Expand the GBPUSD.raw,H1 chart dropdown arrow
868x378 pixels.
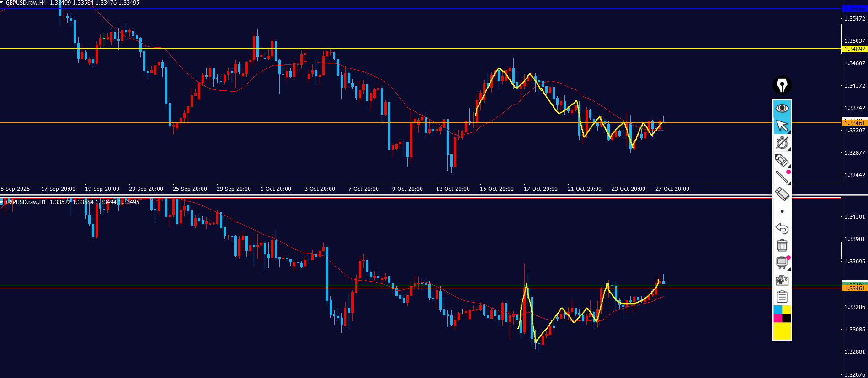click(x=2, y=202)
